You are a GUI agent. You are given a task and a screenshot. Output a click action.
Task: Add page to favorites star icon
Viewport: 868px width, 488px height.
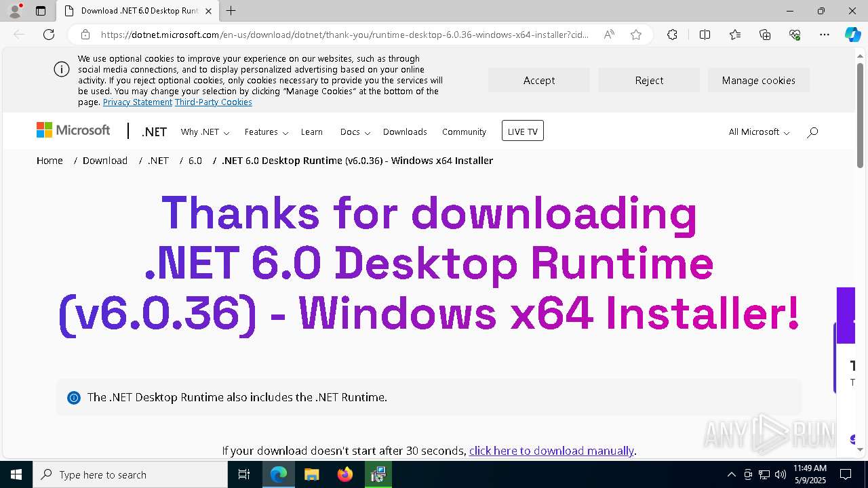(x=636, y=35)
